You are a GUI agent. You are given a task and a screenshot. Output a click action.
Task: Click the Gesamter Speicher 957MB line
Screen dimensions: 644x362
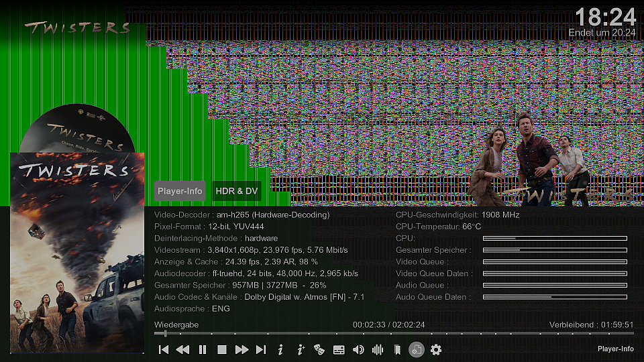pos(240,286)
